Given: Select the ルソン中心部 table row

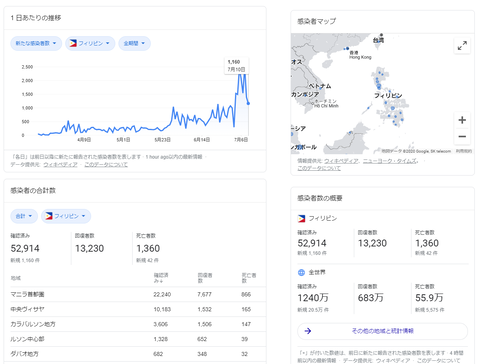Looking at the screenshot, I should 135,339.
